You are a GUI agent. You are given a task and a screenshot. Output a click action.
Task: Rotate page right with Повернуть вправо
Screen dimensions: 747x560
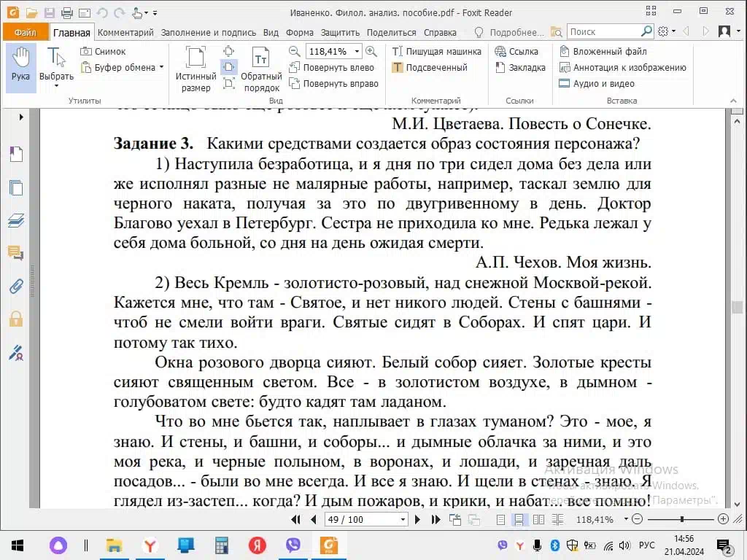coord(334,84)
